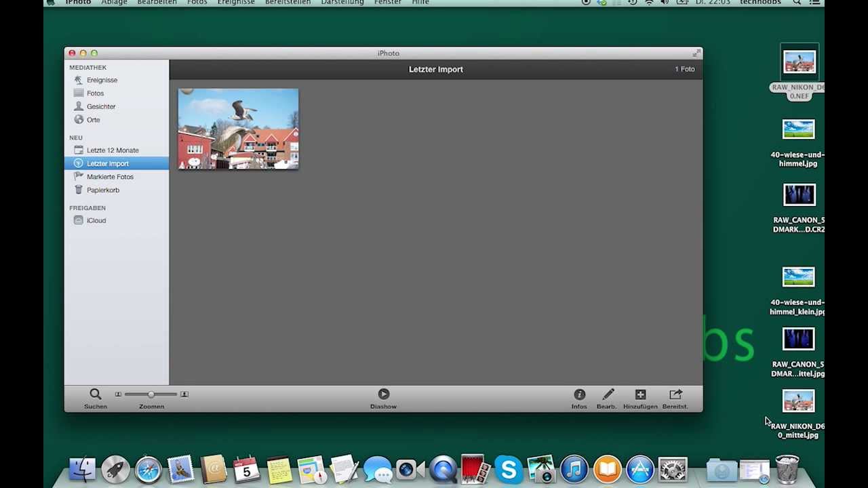Image resolution: width=868 pixels, height=488 pixels.
Task: Open Maps icon in Dock
Action: pos(311,469)
